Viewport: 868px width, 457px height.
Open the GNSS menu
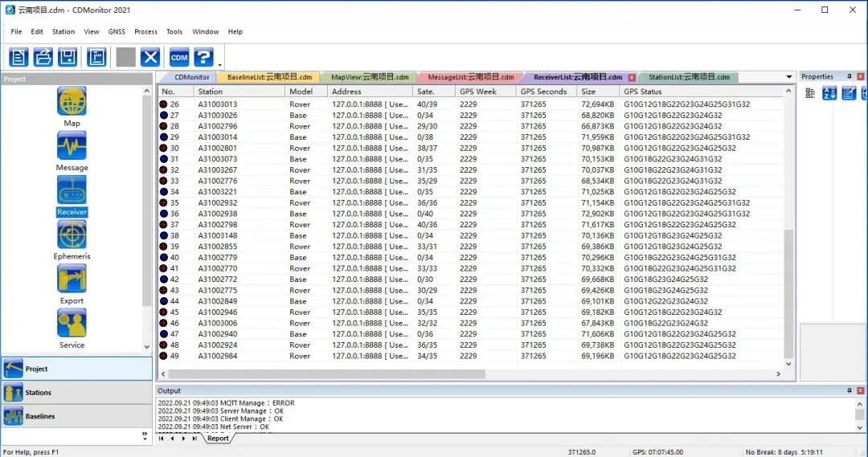coord(117,32)
